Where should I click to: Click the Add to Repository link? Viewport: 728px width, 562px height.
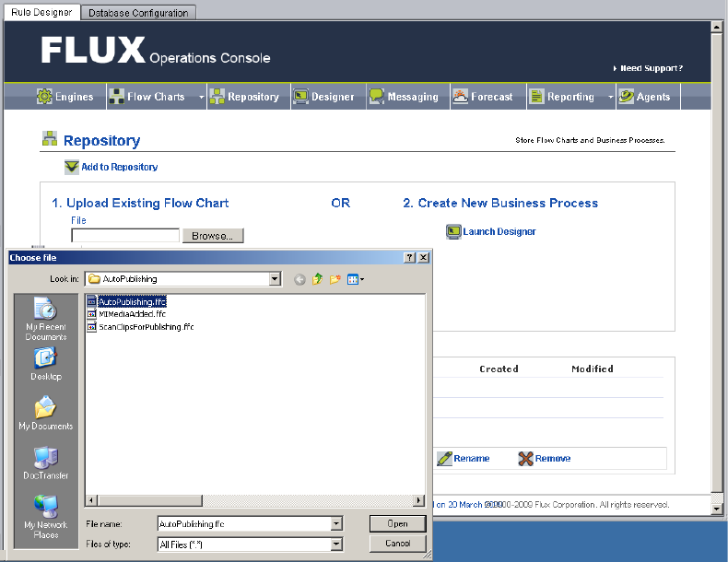click(x=119, y=167)
